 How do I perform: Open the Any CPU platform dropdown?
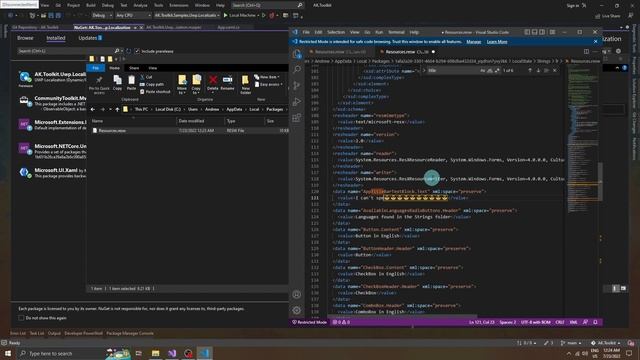(133, 15)
